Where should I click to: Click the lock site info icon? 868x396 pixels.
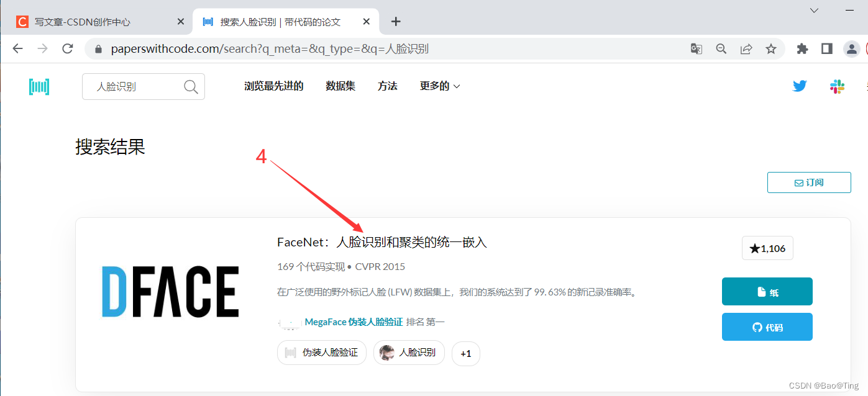[x=97, y=49]
